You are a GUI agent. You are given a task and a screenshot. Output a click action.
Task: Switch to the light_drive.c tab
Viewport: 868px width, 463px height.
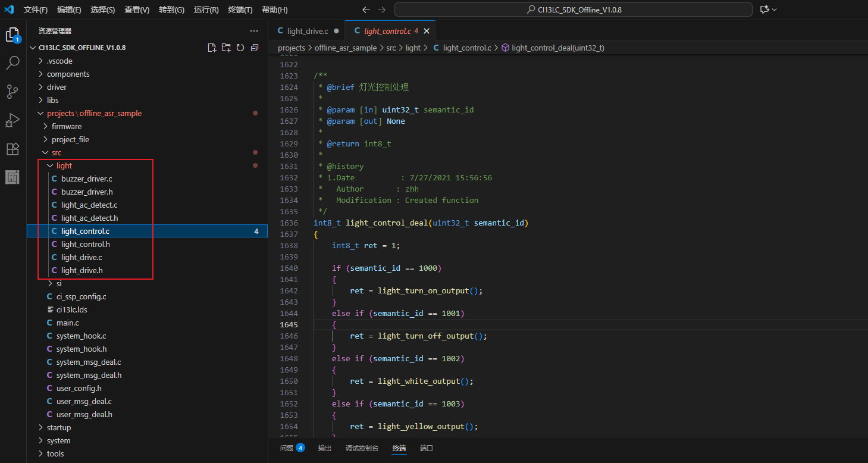[x=307, y=31]
